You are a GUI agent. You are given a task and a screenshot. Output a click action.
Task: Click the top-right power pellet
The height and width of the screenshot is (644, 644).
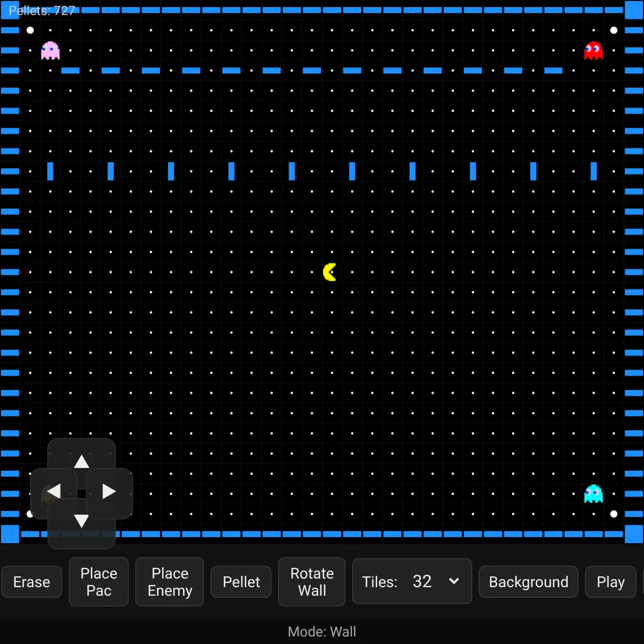(614, 30)
